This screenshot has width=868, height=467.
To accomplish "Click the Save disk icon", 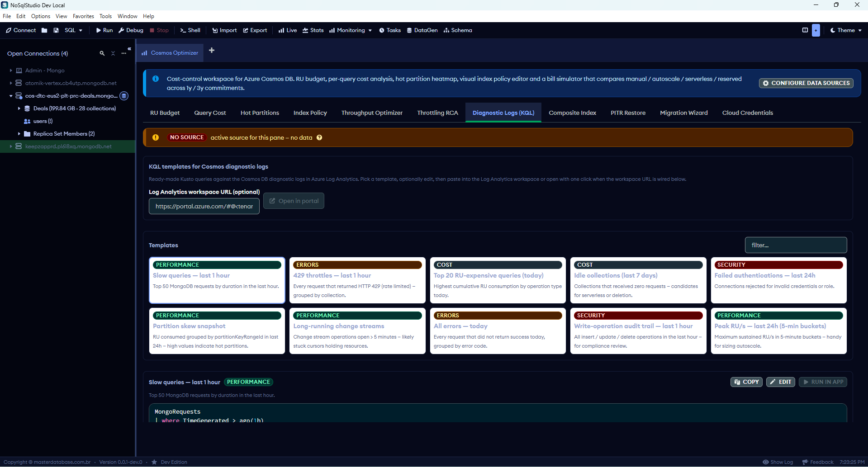I will click(56, 30).
